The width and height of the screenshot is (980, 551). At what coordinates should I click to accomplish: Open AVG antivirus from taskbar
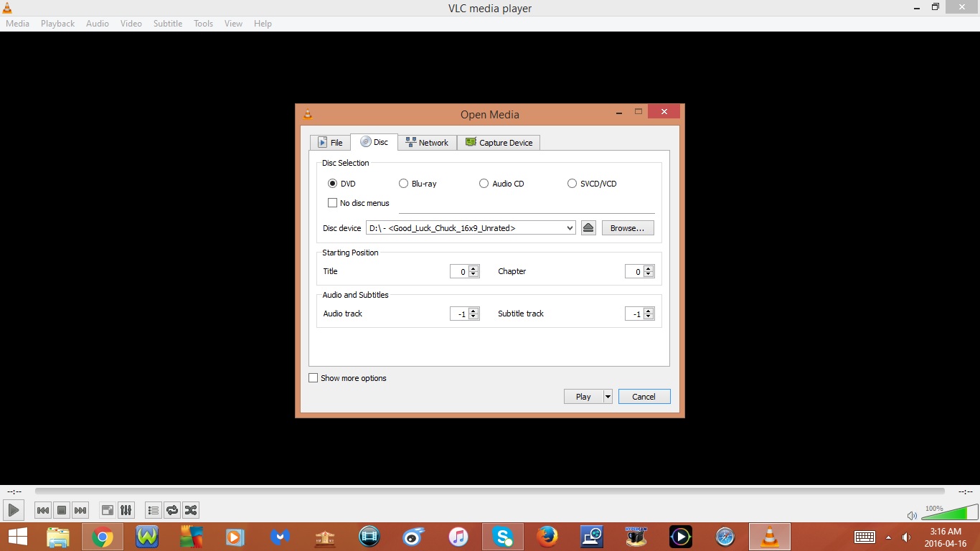192,537
